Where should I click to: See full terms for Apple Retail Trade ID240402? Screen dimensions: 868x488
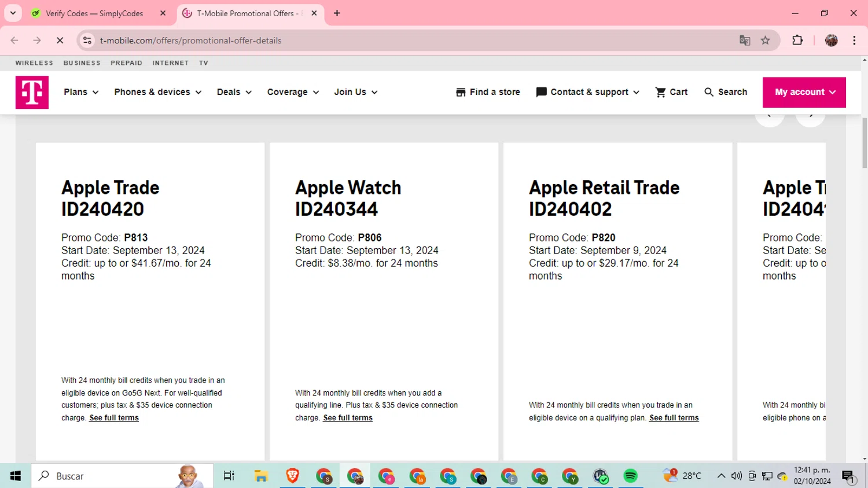[x=674, y=418]
